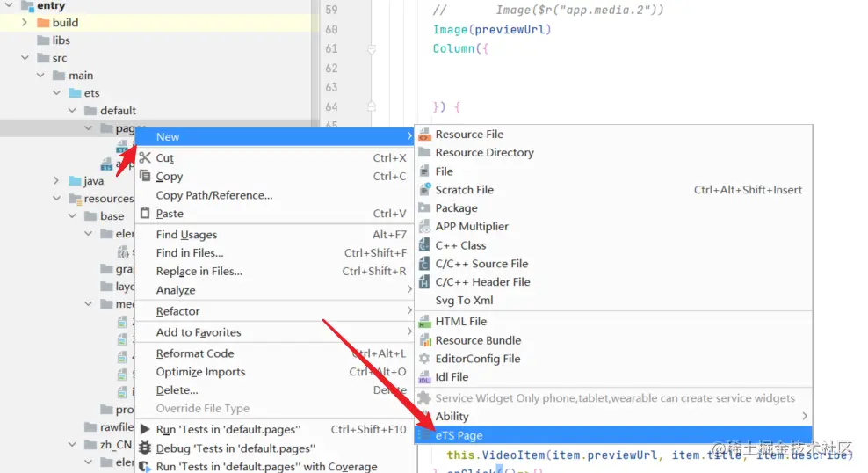Image resolution: width=868 pixels, height=473 pixels.
Task: Click the Resource Bundle icon
Action: coord(424,340)
